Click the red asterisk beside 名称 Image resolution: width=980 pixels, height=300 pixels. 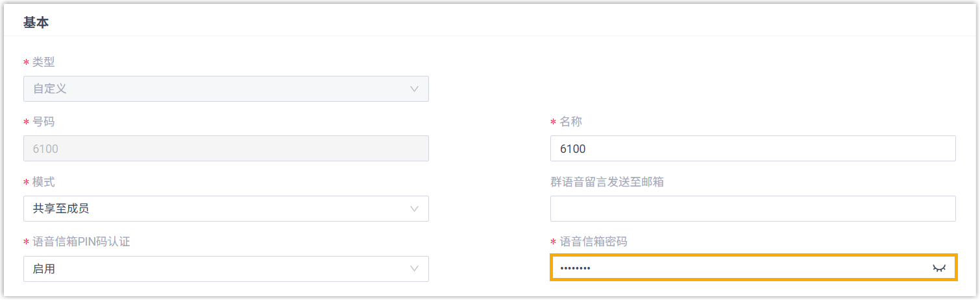[x=553, y=122]
